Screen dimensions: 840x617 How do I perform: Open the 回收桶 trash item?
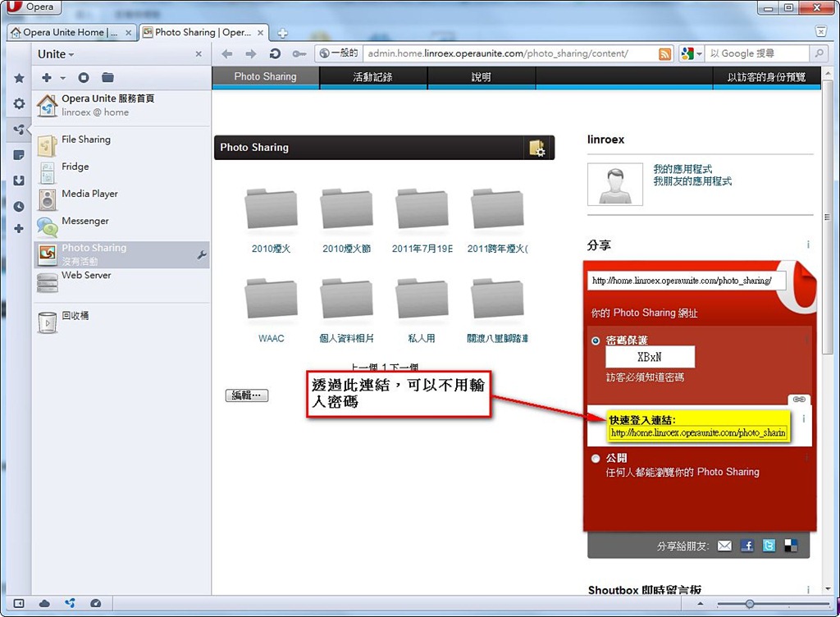(x=121, y=322)
